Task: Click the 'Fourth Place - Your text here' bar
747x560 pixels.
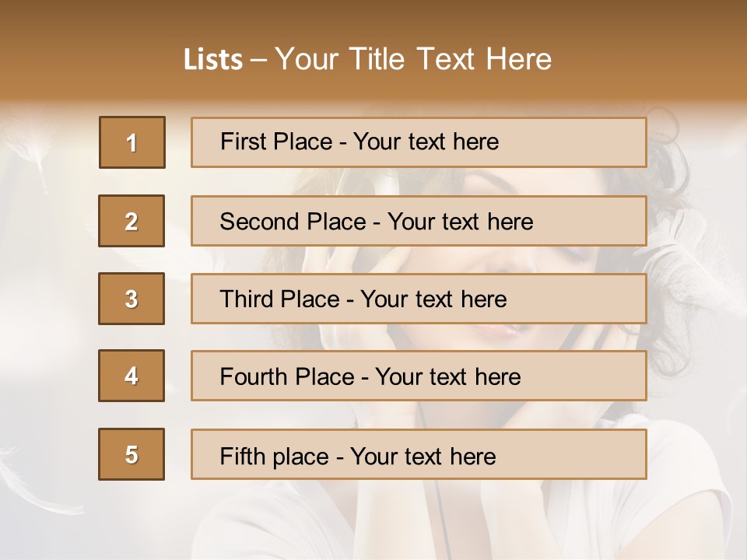Action: coord(419,376)
